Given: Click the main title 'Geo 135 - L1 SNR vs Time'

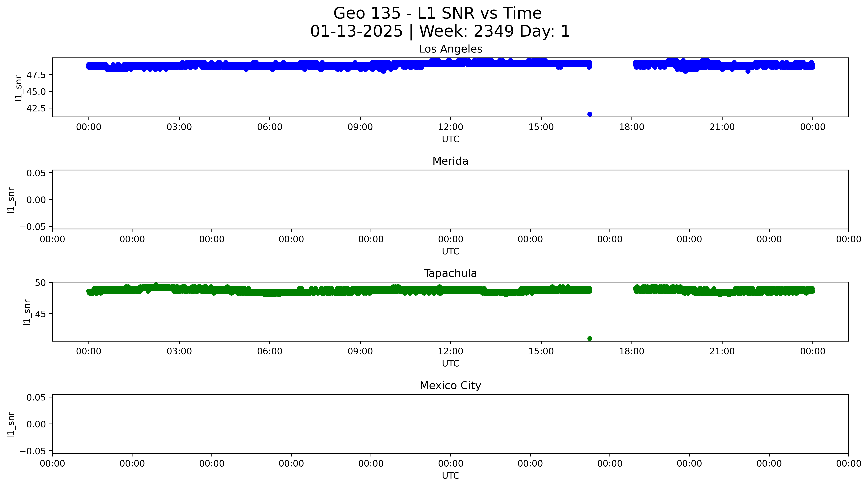Looking at the screenshot, I should (x=437, y=13).
